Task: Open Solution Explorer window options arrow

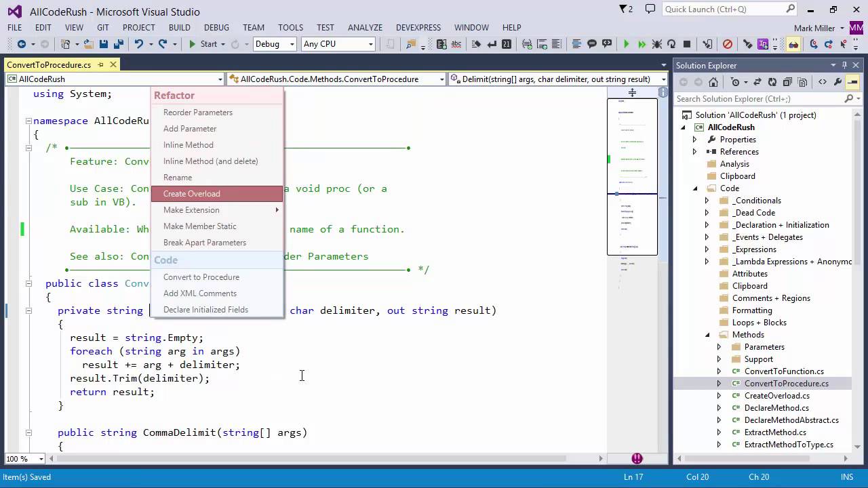Action: pos(833,65)
